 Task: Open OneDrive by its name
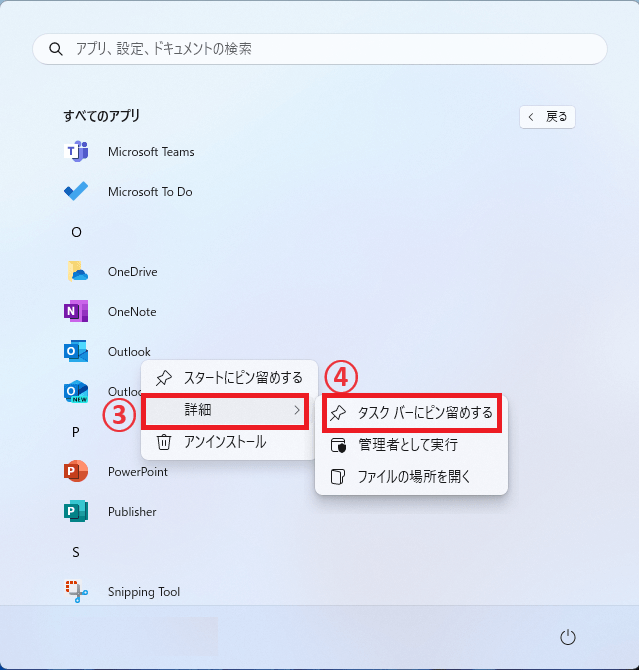pyautogui.click(x=133, y=271)
